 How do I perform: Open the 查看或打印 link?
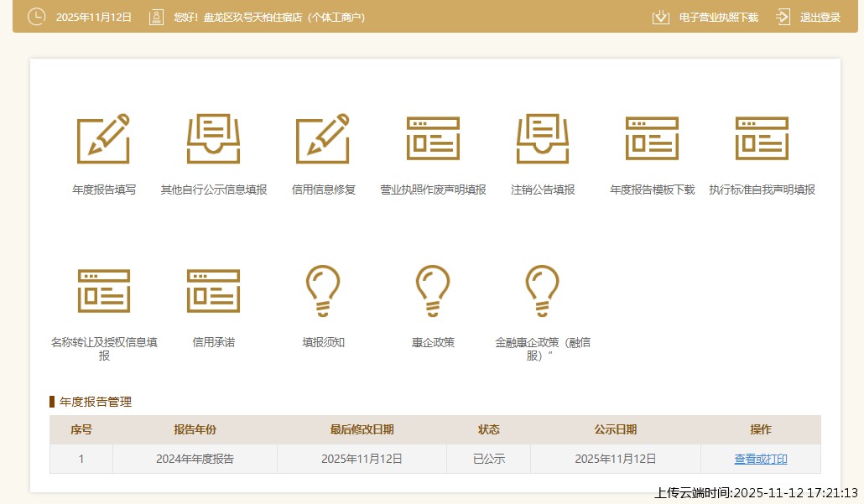[x=760, y=459]
